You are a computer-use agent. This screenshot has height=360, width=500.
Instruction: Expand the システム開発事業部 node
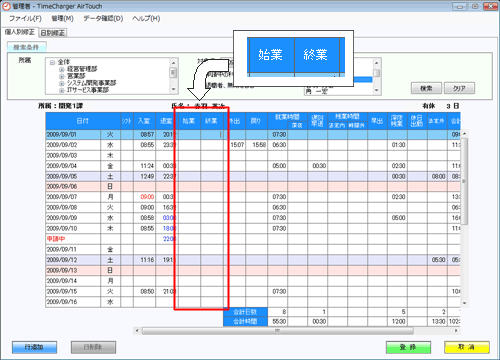(x=62, y=83)
